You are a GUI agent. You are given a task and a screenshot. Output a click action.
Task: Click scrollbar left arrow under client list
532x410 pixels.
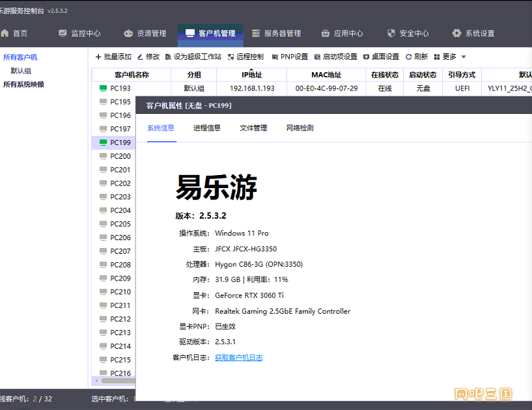tap(96, 381)
